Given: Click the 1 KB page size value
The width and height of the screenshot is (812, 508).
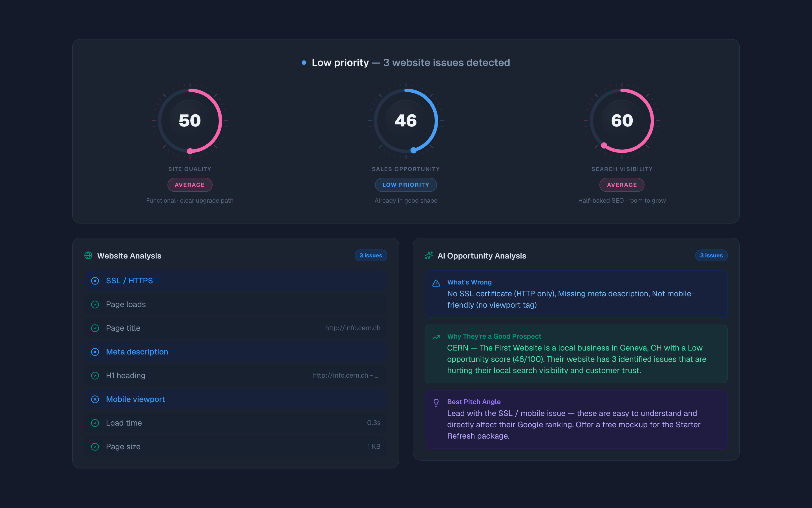Looking at the screenshot, I should point(374,446).
